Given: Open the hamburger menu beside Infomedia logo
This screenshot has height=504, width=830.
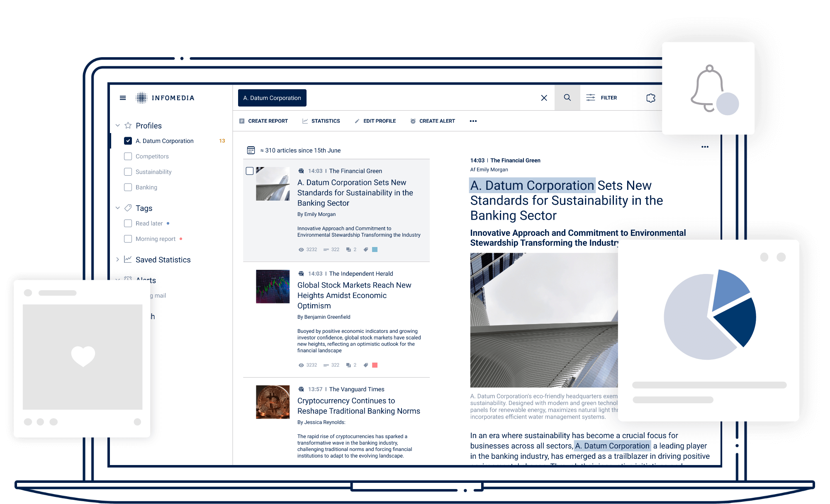Looking at the screenshot, I should 122,98.
